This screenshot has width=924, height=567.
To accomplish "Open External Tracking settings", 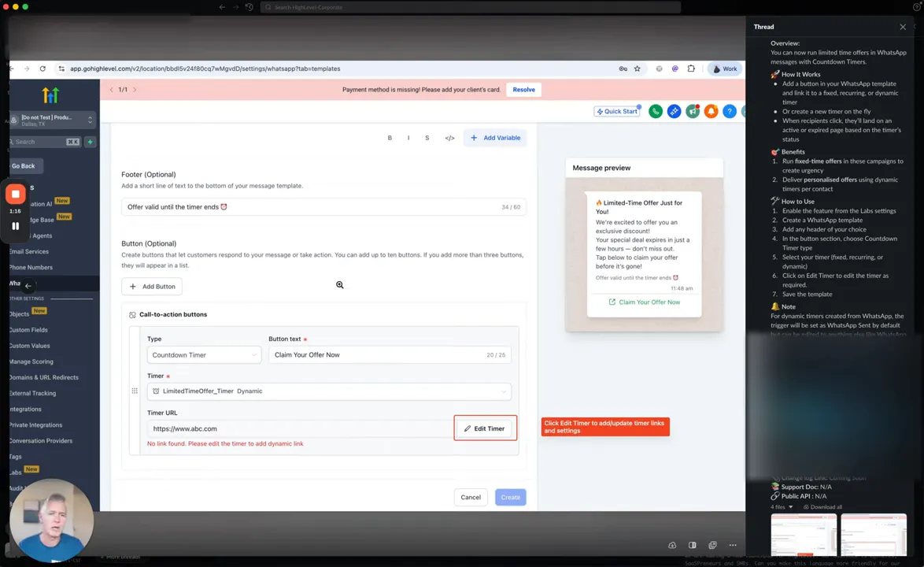I will coord(32,394).
